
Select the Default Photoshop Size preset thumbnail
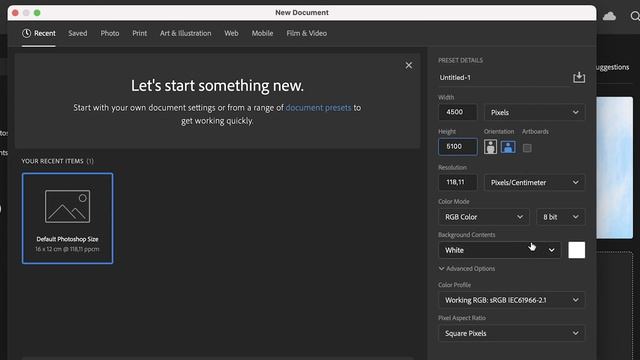point(67,218)
